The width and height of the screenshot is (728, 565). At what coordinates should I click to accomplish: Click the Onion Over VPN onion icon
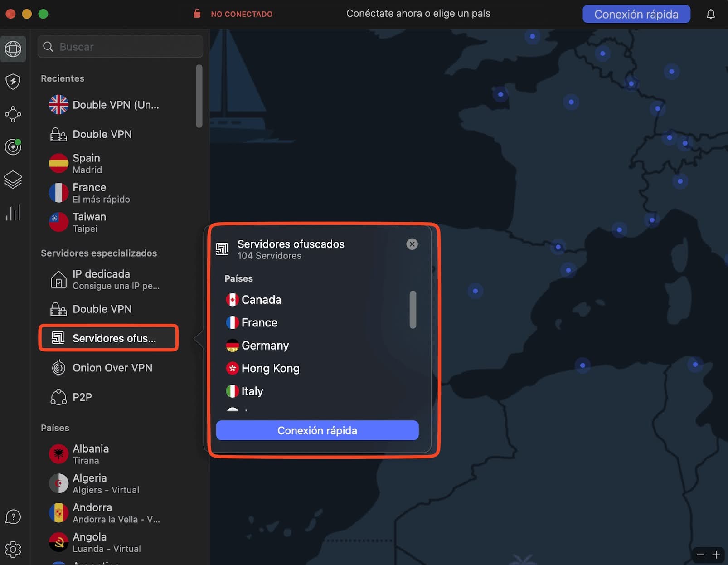(x=58, y=368)
